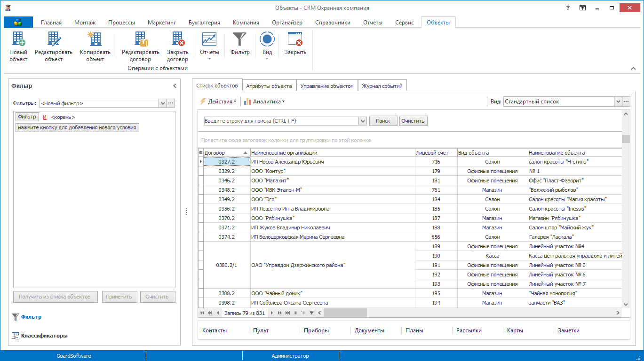Viewport: 644px width, 361px height.
Task: Click the grid vertical scrollbar thumb
Action: coord(626,139)
